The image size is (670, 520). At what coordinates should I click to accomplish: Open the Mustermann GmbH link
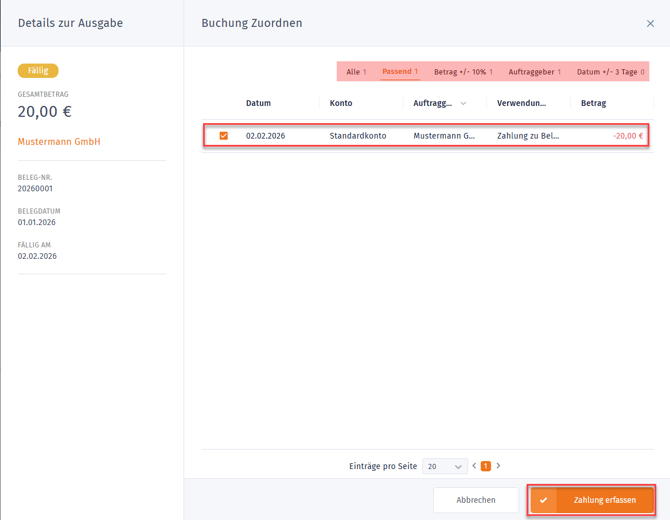click(59, 142)
